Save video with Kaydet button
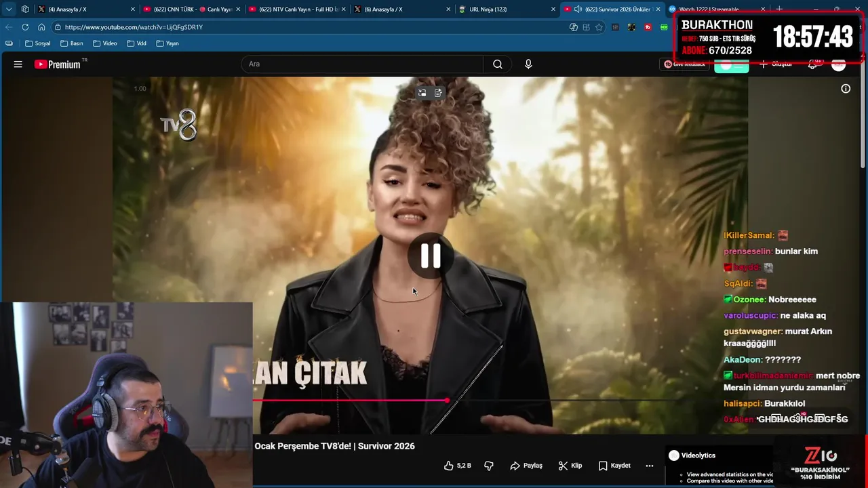 (614, 466)
